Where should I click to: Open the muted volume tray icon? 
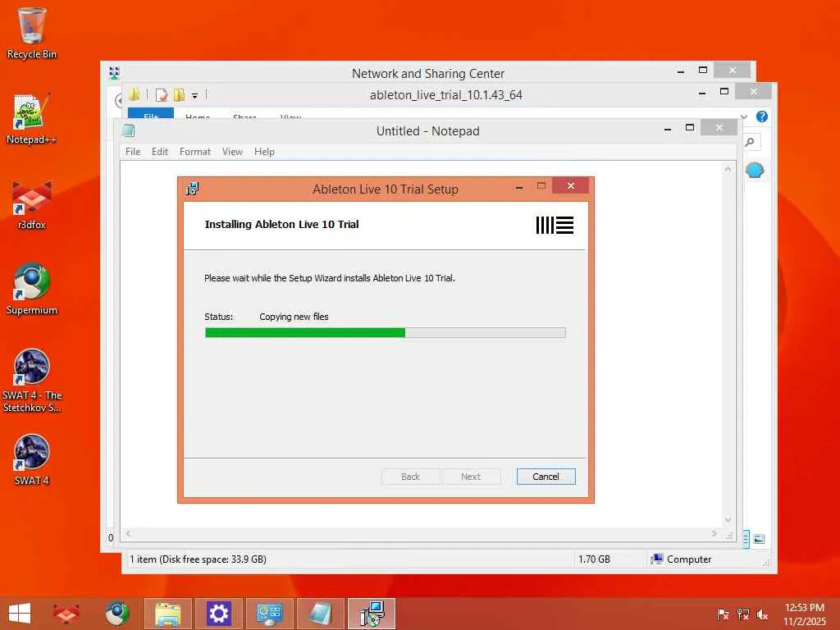762,614
